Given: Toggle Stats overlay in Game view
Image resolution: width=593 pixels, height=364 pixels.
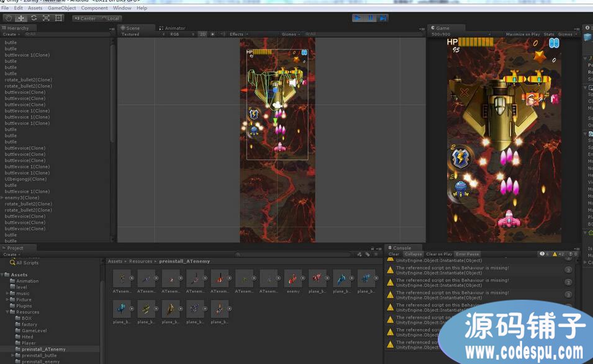Looking at the screenshot, I should pos(549,34).
